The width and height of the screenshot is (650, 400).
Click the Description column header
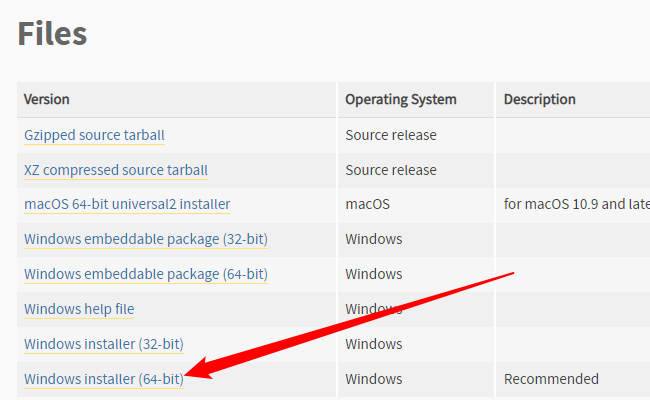pyautogui.click(x=539, y=100)
